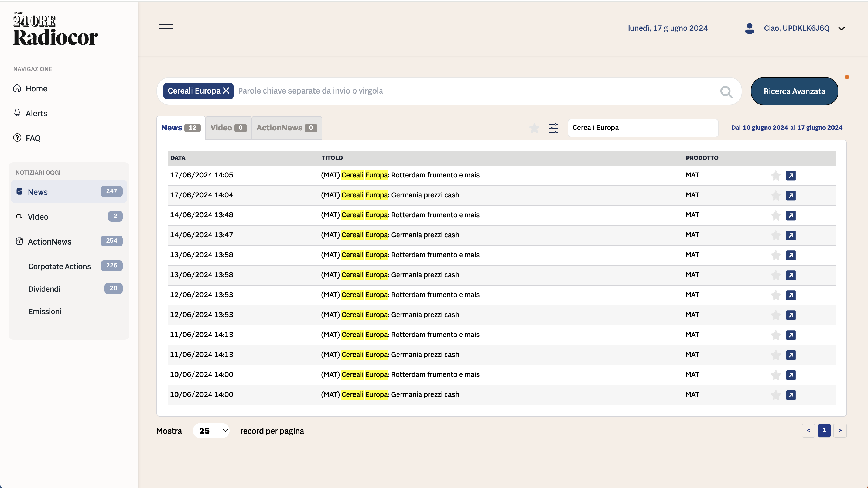Star the 13/06/2024 13:58 Rotterdam news row
Viewport: 868px width, 488px height.
point(776,255)
